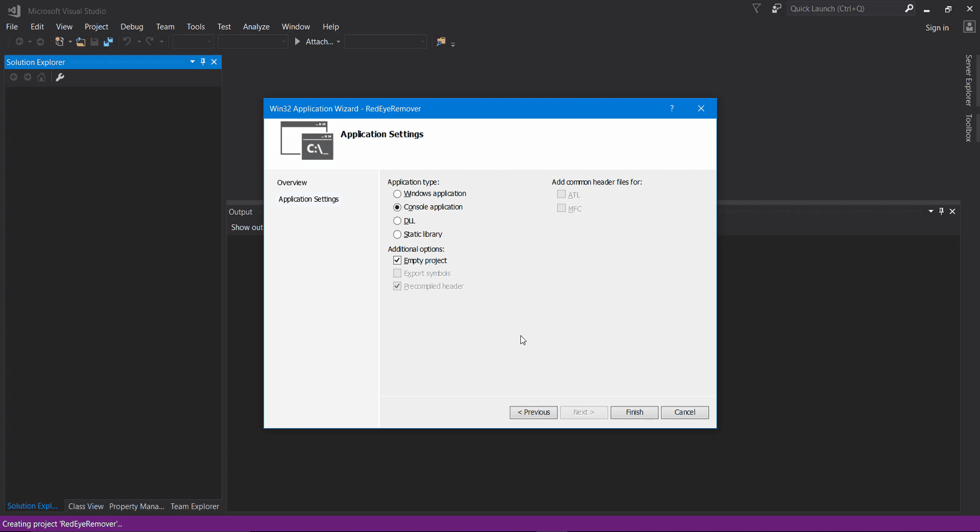Image resolution: width=980 pixels, height=532 pixels.
Task: Click the Visual Studio logo icon
Action: 14,10
